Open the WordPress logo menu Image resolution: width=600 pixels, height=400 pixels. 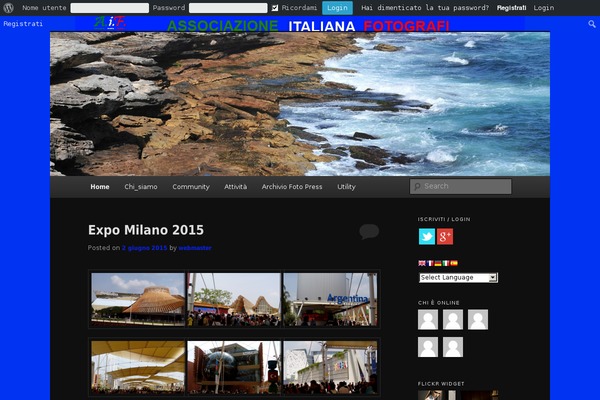coord(8,8)
